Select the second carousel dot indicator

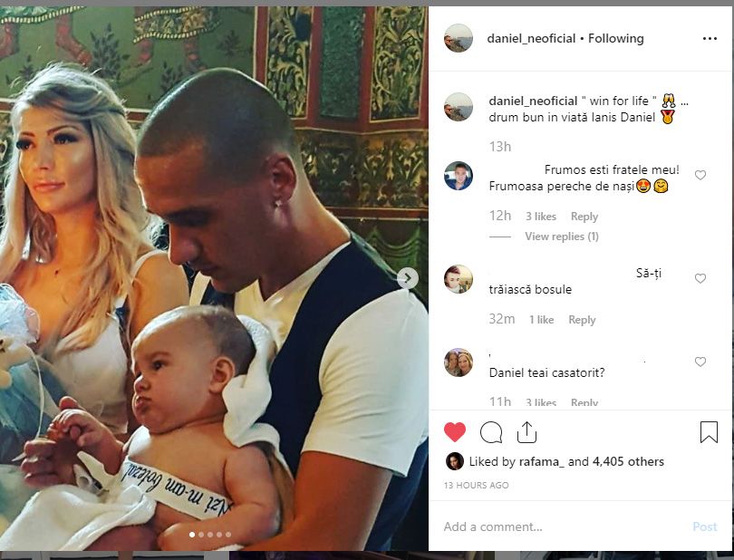201,535
